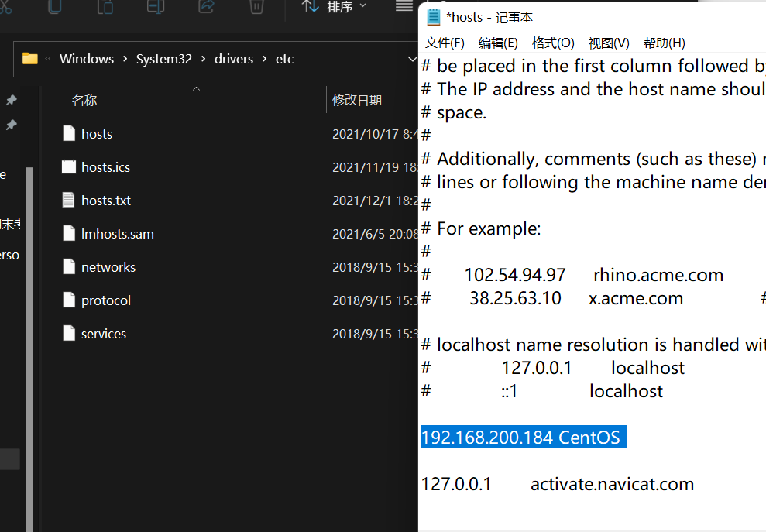Click the Copy icon in Explorer toolbar
Image resolution: width=766 pixels, height=532 pixels.
point(54,9)
